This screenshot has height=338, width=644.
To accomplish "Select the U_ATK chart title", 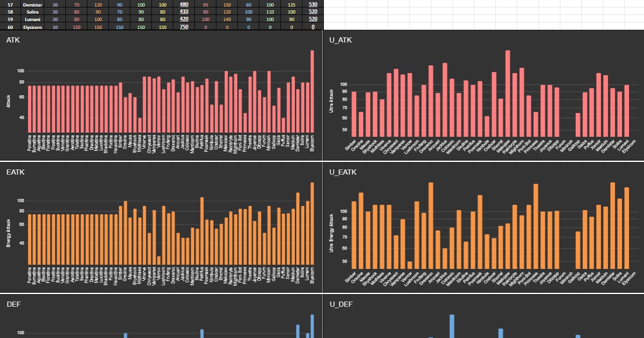I will coord(341,40).
